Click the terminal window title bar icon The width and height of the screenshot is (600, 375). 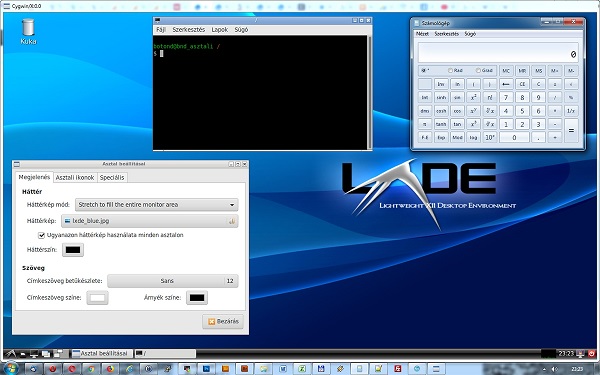(x=157, y=20)
